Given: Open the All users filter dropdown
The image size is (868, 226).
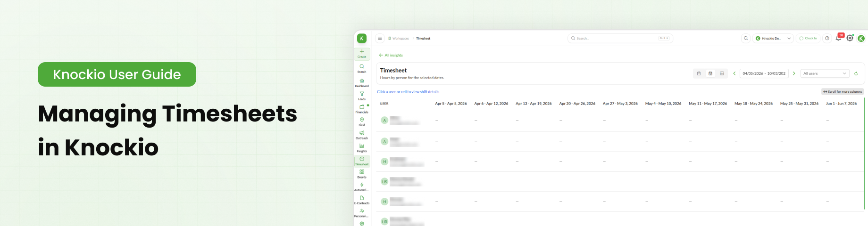Looking at the screenshot, I should [825, 73].
